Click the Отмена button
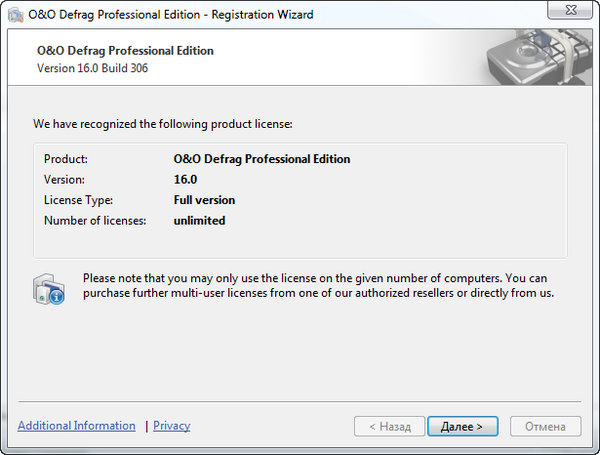Image resolution: width=600 pixels, height=455 pixels. [x=545, y=427]
